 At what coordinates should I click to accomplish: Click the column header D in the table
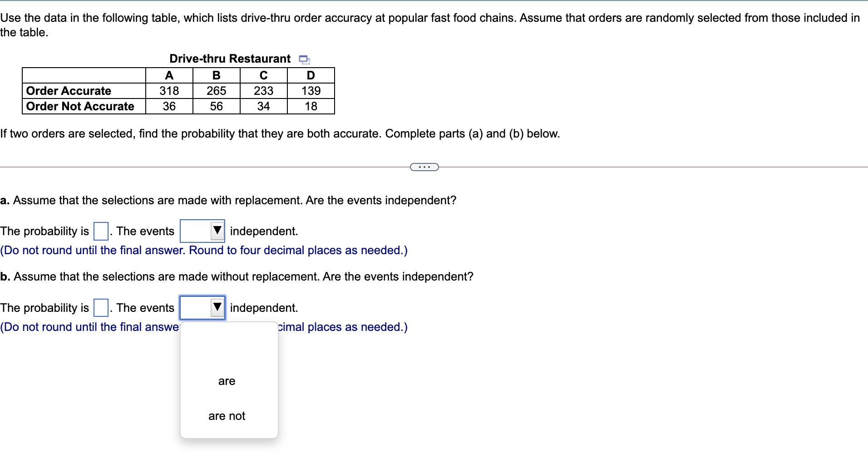click(x=311, y=75)
